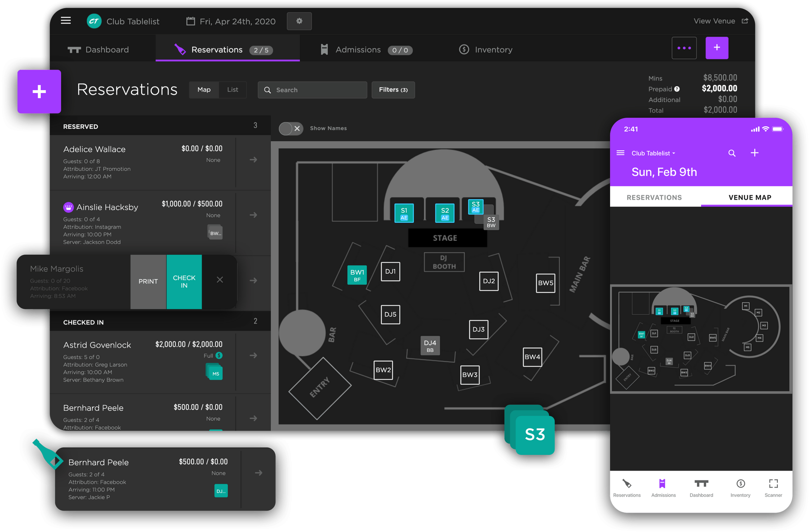Open the hamburger navigation menu
809x532 pixels.
(66, 21)
